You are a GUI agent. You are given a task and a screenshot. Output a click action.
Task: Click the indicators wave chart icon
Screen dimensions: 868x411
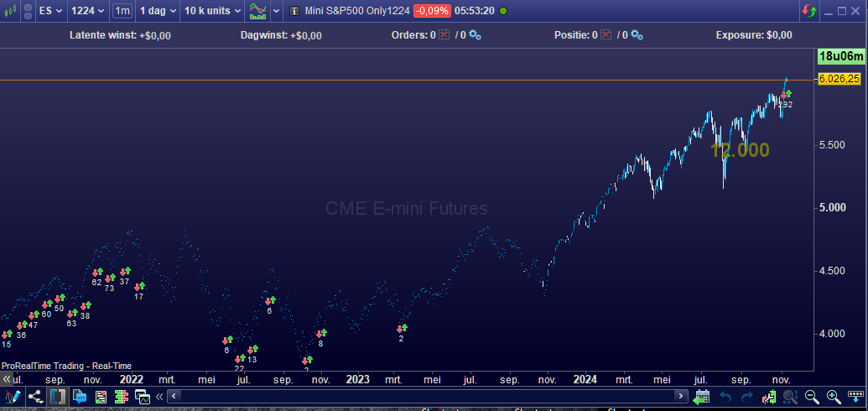coord(257,11)
